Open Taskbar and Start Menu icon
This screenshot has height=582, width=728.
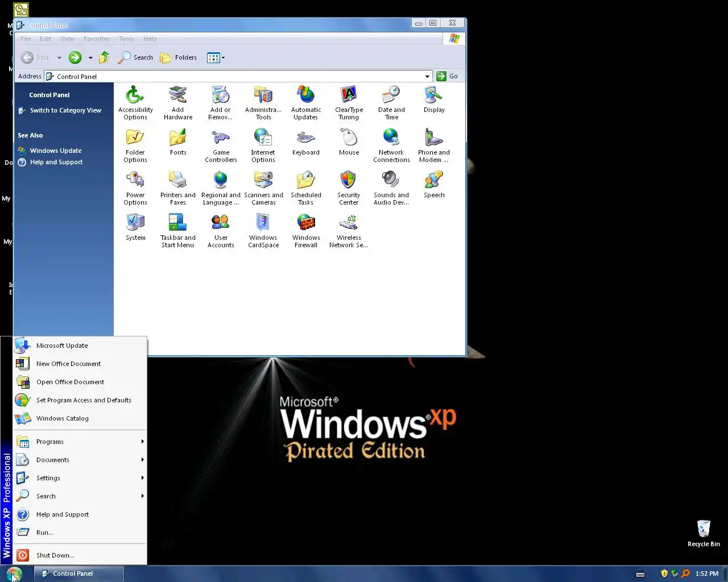(x=178, y=231)
